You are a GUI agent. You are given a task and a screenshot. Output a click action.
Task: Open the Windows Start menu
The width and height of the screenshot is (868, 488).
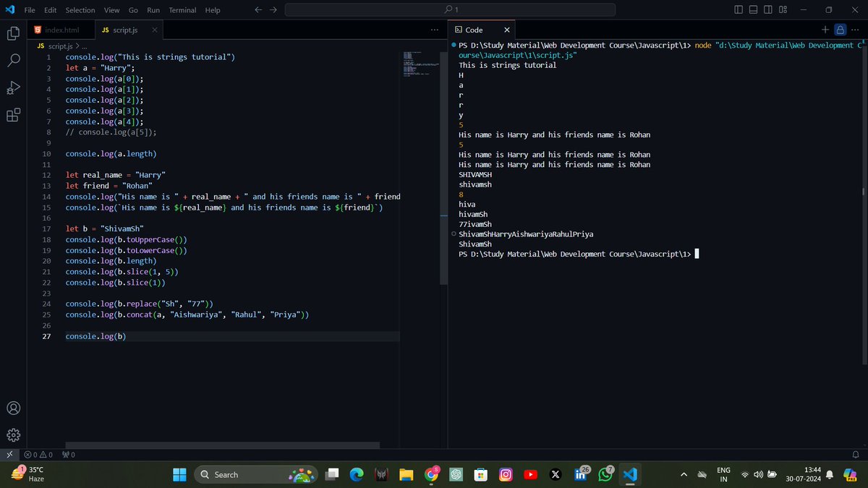coord(179,474)
